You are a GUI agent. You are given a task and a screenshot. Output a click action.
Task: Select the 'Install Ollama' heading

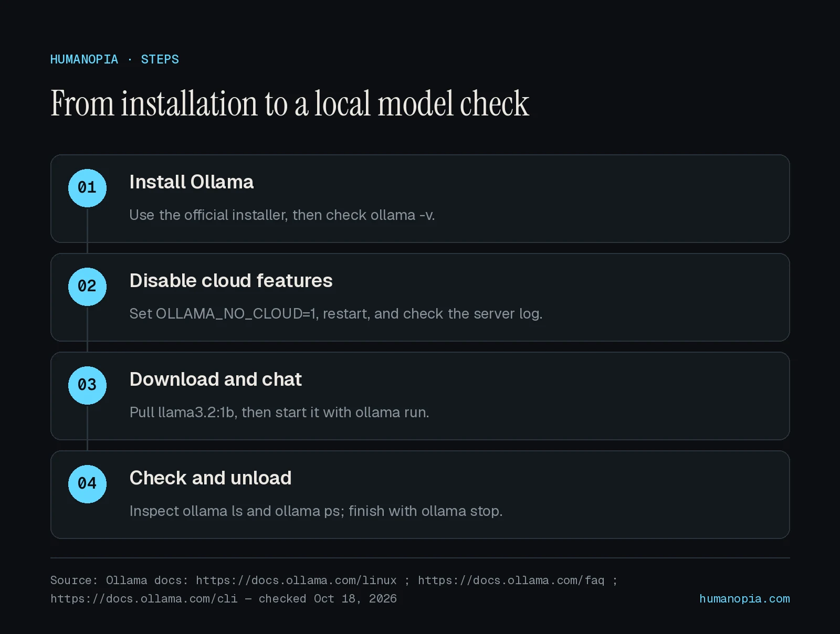pyautogui.click(x=192, y=182)
